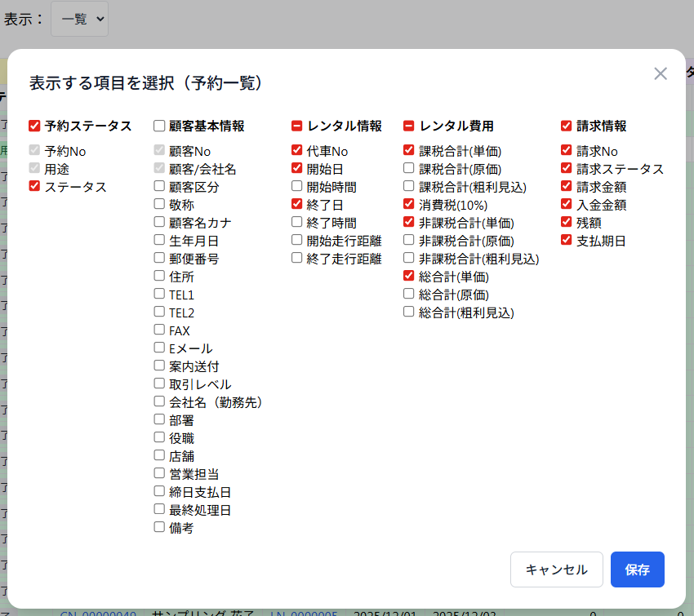Image resolution: width=694 pixels, height=616 pixels.
Task: Uncheck the 入金金額 checkbox
Action: tap(567, 204)
